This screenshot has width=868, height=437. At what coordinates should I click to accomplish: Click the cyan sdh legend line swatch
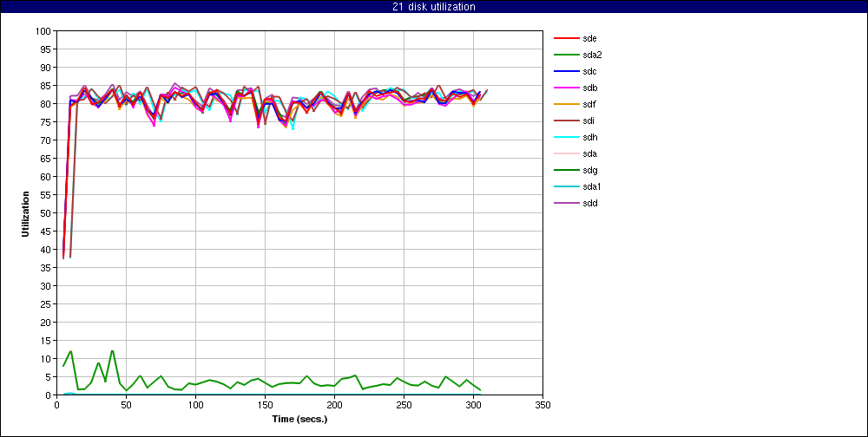pos(565,137)
